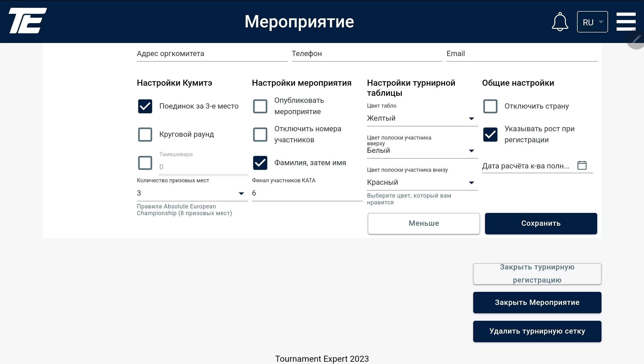
Task: Focus the Телефон input field
Action: 367,54
